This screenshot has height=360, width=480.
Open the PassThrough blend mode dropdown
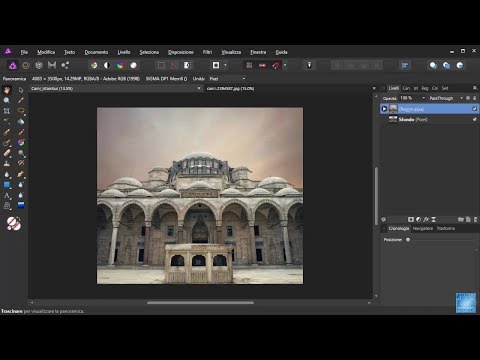(446, 98)
